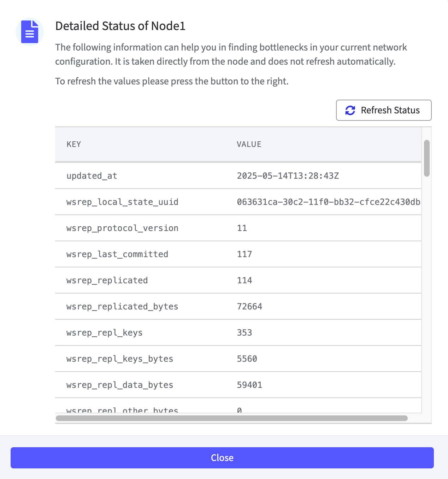This screenshot has width=448, height=479.
Task: Click the vertical scrollbar thumb of table
Action: [x=427, y=158]
